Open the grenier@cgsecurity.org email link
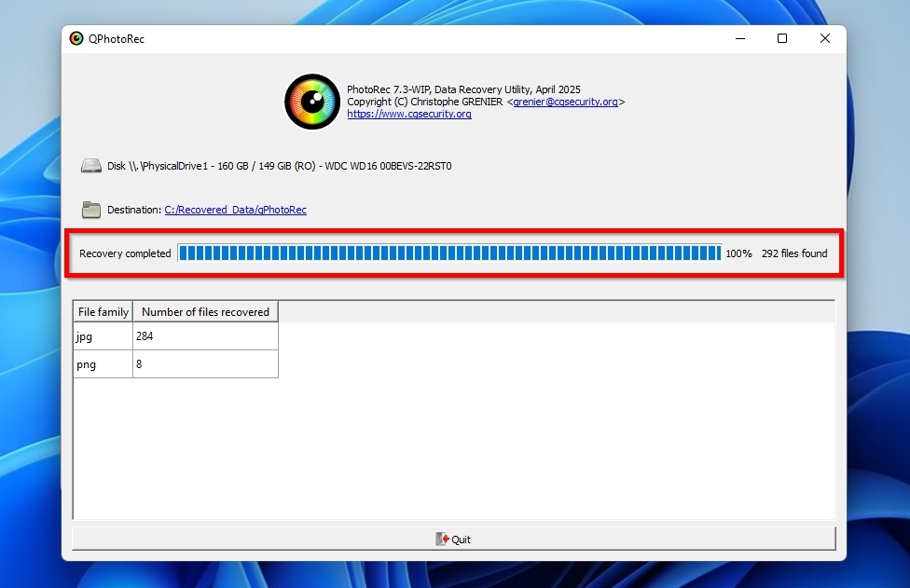The height and width of the screenshot is (588, 910). 565,102
